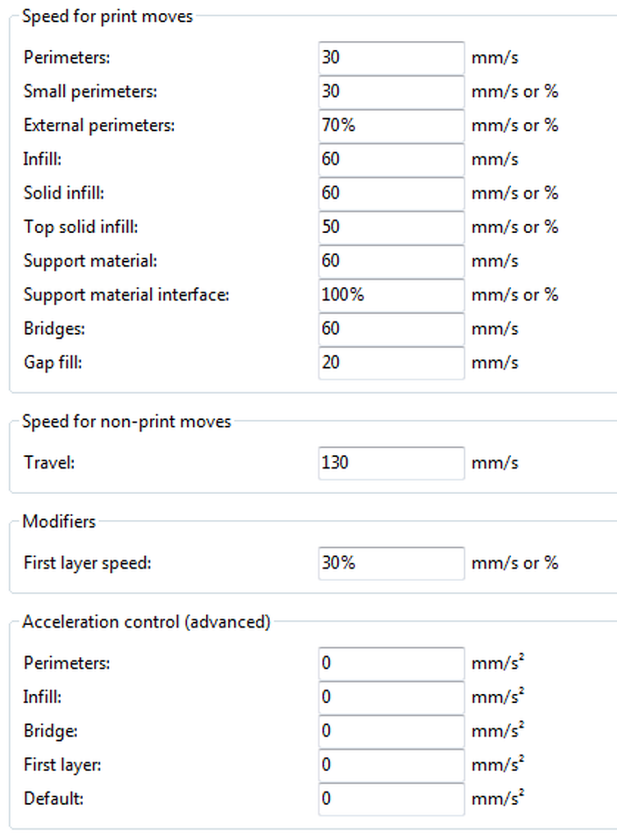Click Support material interface speed field
This screenshot has width=617, height=840.
[391, 295]
